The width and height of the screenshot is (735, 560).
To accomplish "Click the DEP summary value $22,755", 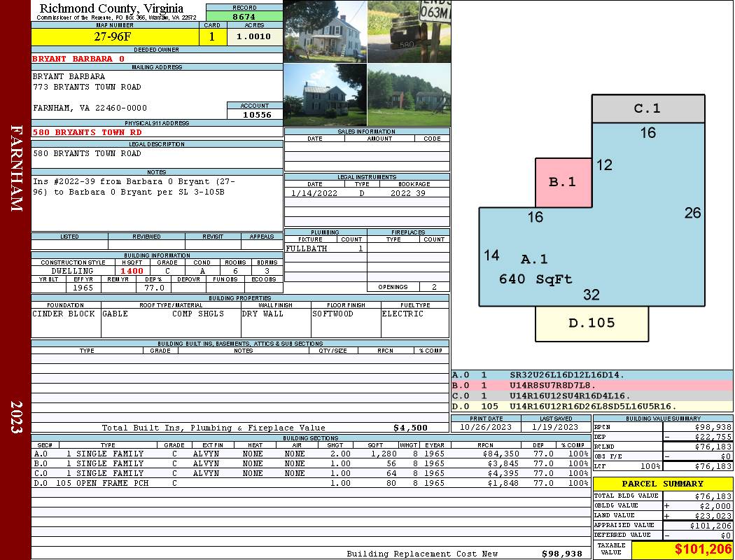I will click(x=713, y=437).
